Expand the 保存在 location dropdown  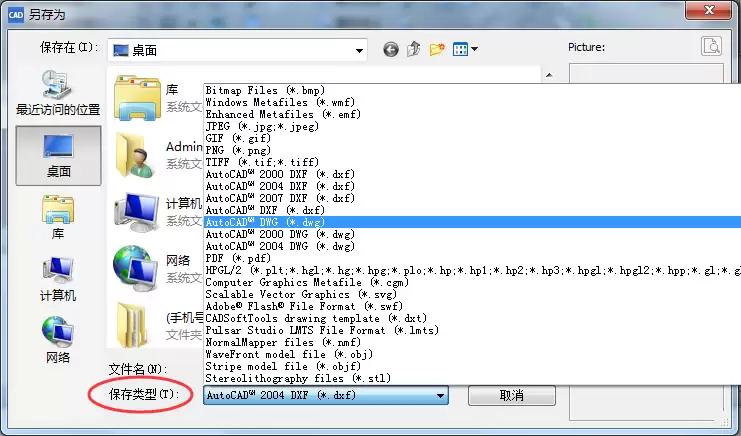pyautogui.click(x=359, y=51)
